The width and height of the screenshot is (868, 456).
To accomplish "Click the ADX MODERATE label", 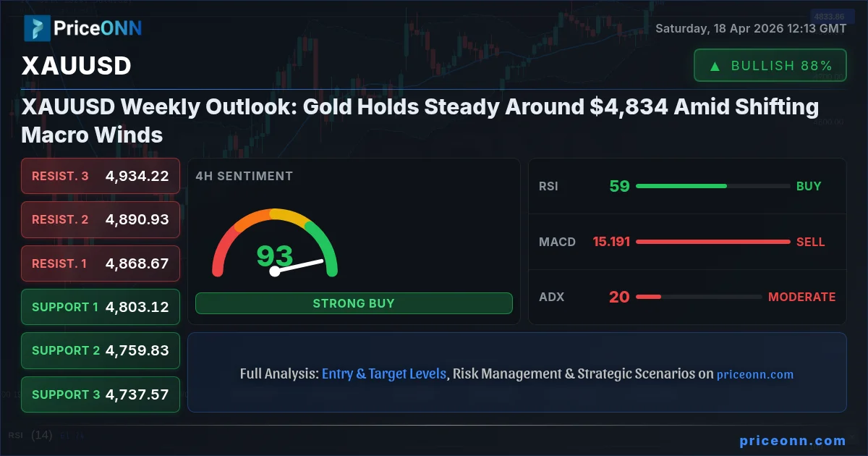I will tap(801, 297).
